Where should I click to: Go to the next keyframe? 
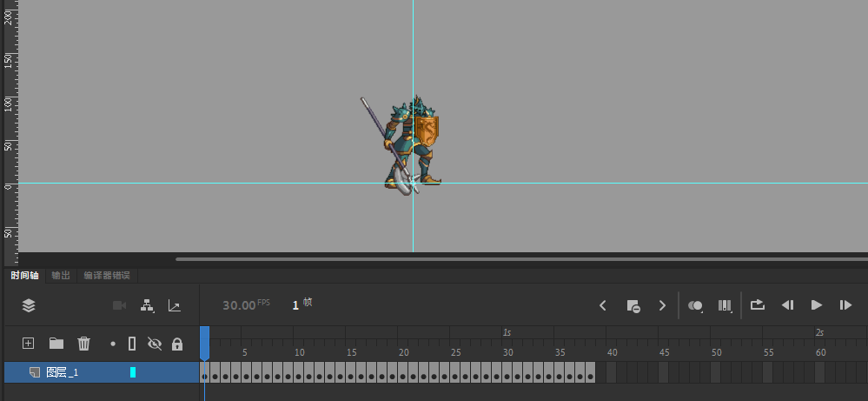tap(662, 305)
